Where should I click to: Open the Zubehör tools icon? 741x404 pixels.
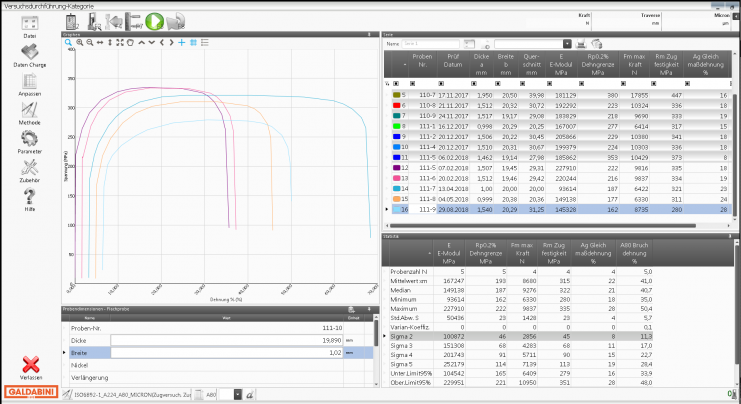coord(30,168)
